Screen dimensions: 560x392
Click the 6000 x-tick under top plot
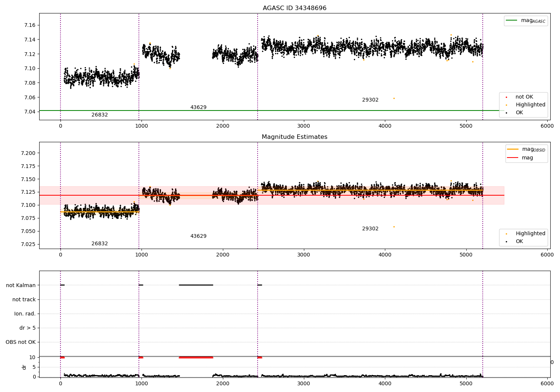(x=547, y=126)
